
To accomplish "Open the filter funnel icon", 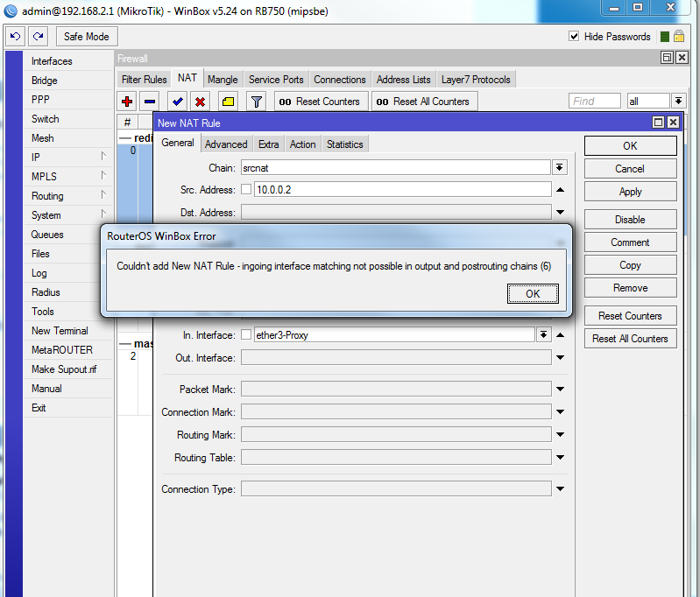I will click(x=256, y=102).
